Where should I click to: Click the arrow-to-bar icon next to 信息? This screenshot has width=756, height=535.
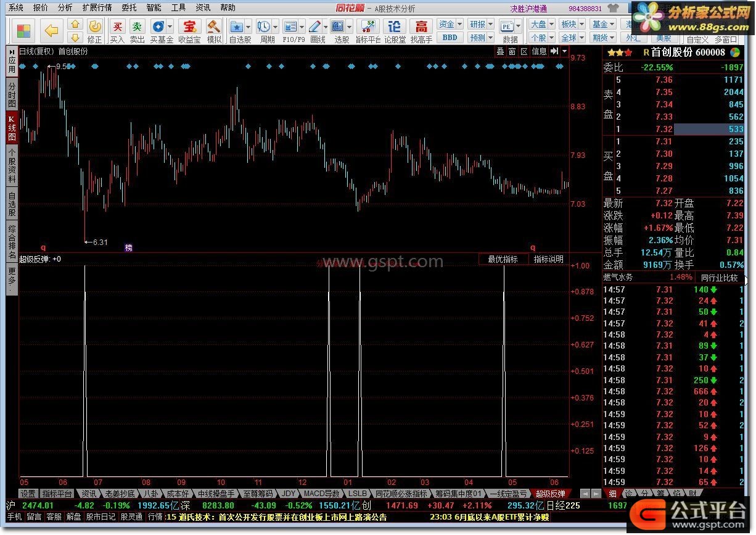[554, 51]
